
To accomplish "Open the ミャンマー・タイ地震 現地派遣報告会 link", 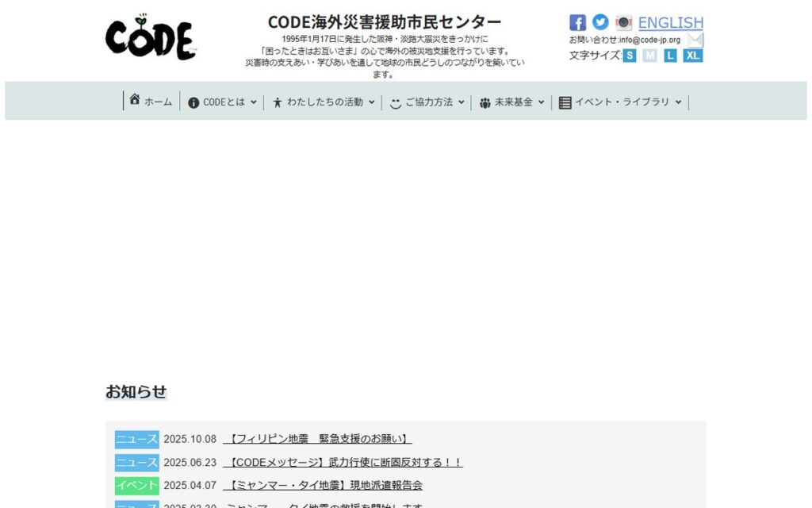I will coord(323,485).
